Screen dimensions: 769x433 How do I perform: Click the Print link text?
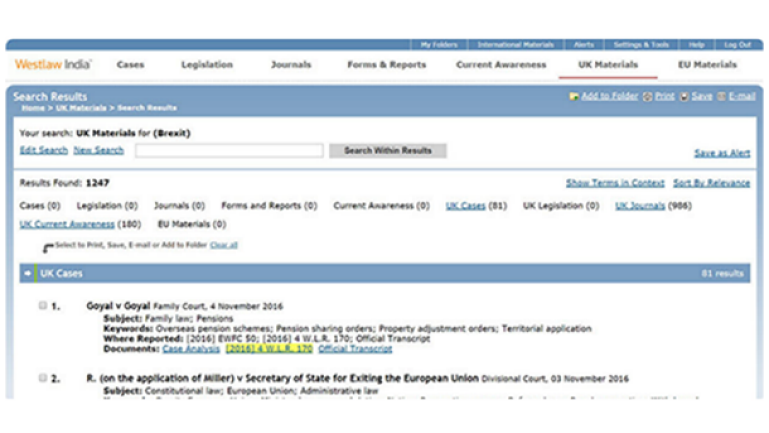665,97
